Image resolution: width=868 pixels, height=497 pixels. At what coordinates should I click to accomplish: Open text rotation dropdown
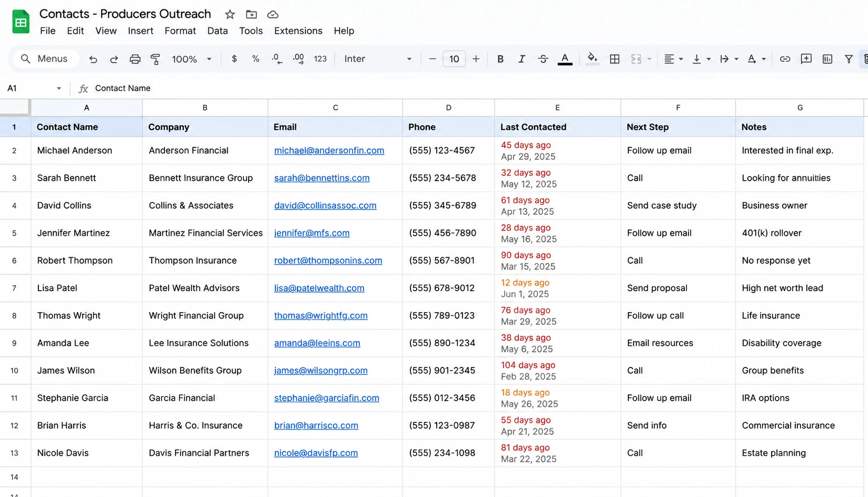[x=756, y=59]
